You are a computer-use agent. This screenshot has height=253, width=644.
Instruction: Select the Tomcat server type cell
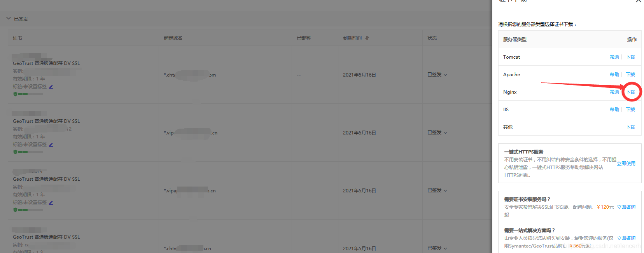[532, 57]
